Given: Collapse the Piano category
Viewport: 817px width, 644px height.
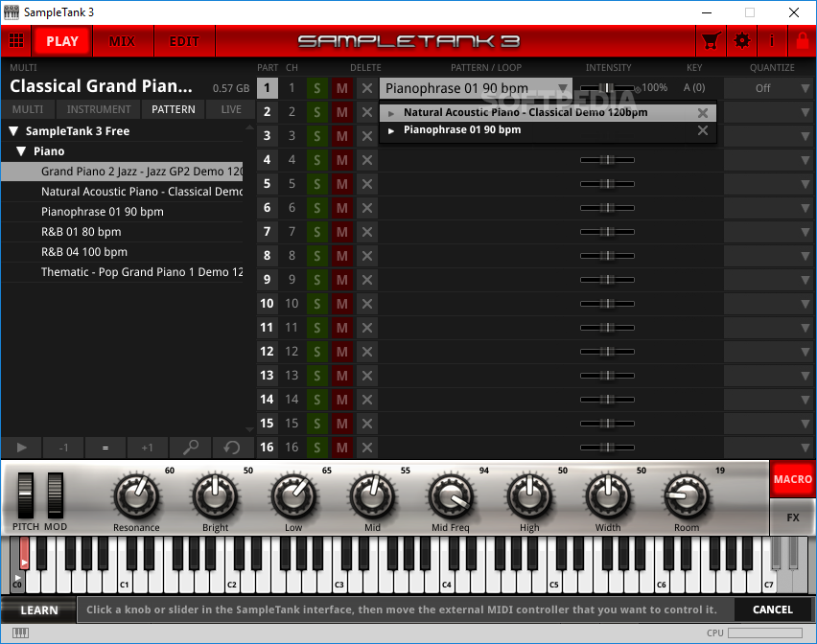Looking at the screenshot, I should pos(21,151).
